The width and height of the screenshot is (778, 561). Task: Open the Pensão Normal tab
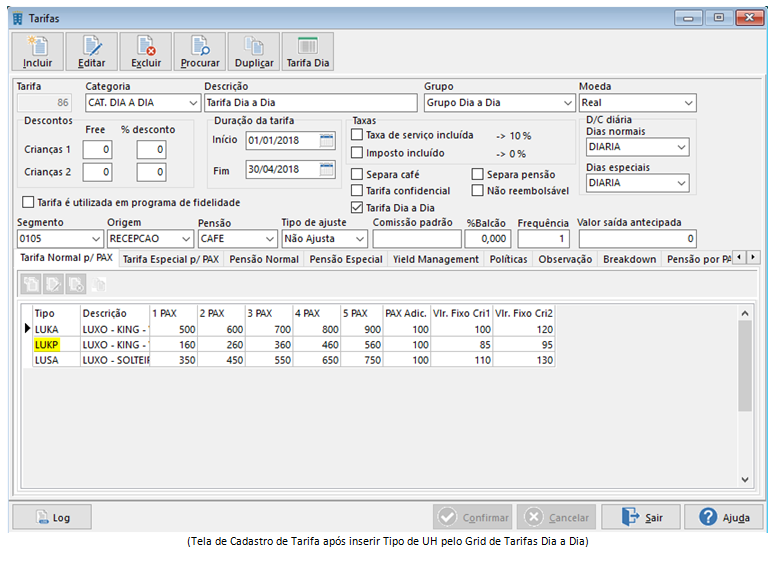click(x=264, y=259)
